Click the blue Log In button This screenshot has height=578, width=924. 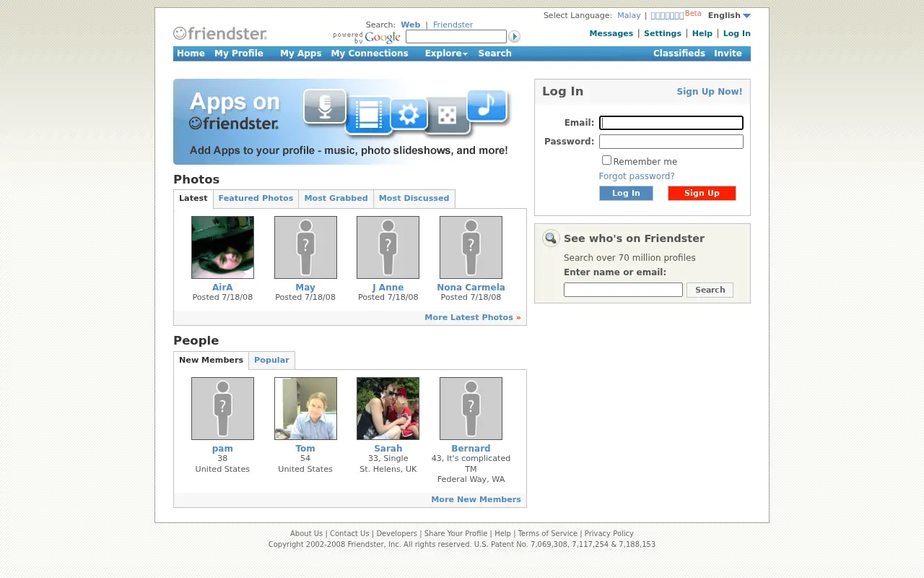click(626, 193)
